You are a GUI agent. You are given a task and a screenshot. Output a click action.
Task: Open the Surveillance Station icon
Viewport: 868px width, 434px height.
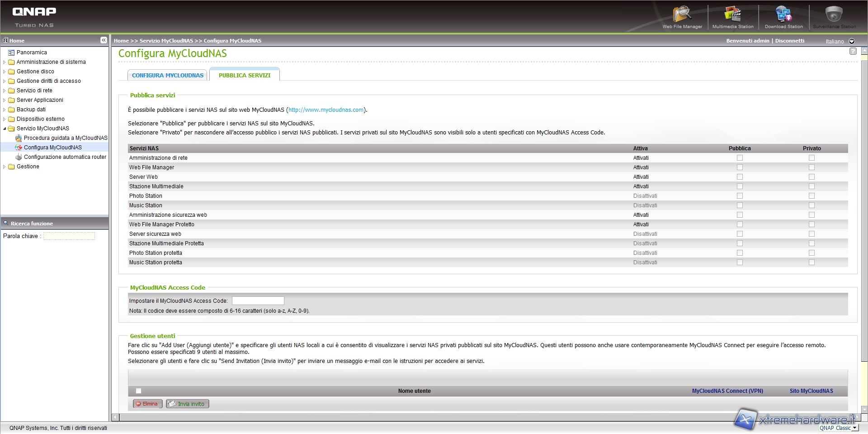(834, 17)
